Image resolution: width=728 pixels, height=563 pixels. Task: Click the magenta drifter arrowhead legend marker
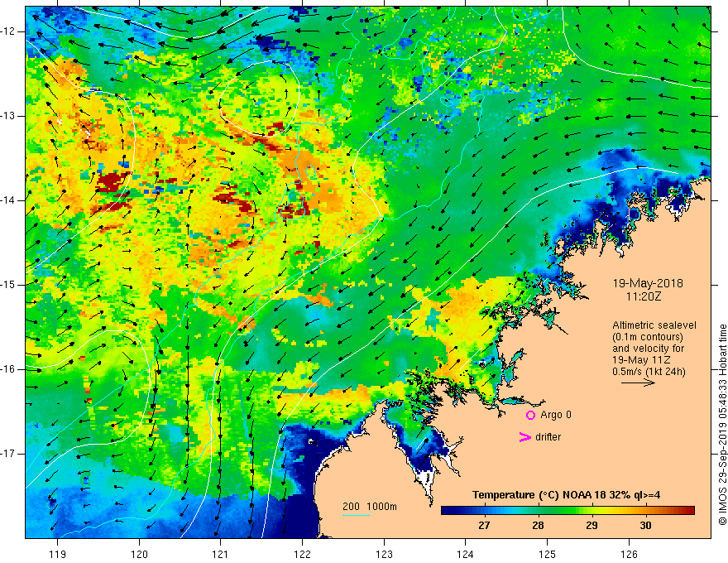(525, 437)
